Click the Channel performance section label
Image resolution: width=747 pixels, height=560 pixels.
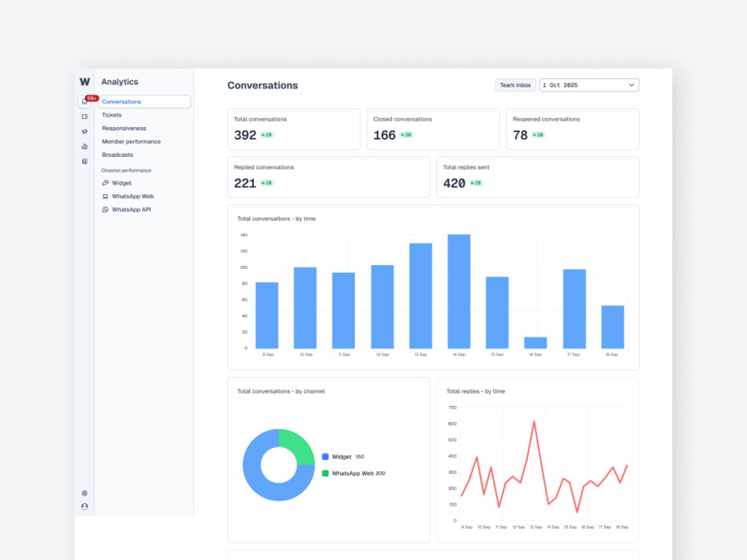[x=126, y=170]
